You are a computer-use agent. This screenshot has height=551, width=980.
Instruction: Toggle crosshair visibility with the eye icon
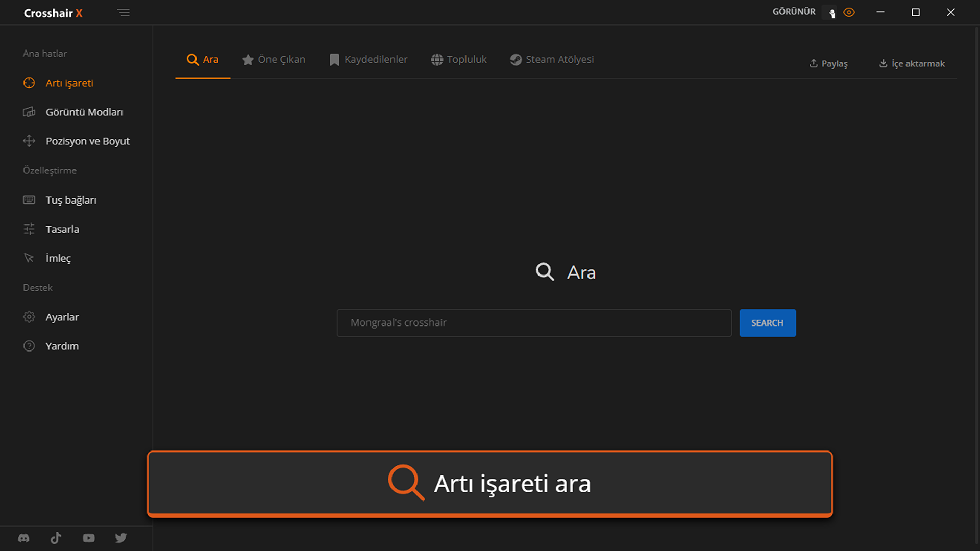[849, 12]
